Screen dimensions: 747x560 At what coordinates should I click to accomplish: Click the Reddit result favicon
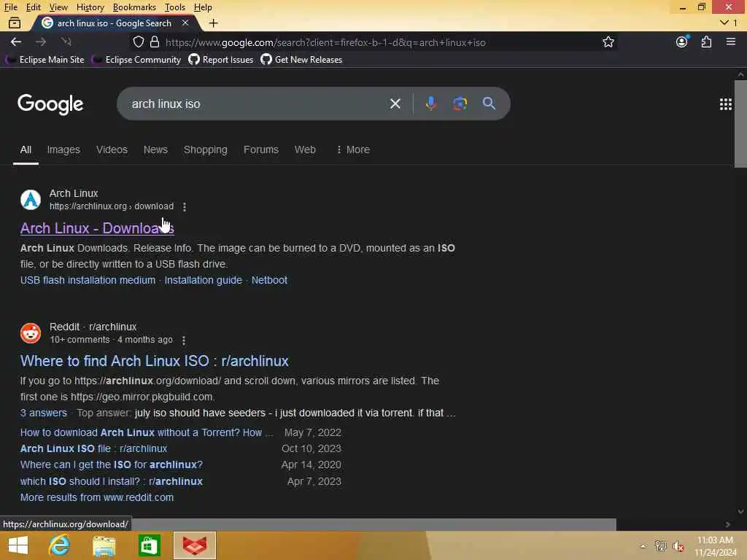[31, 332]
